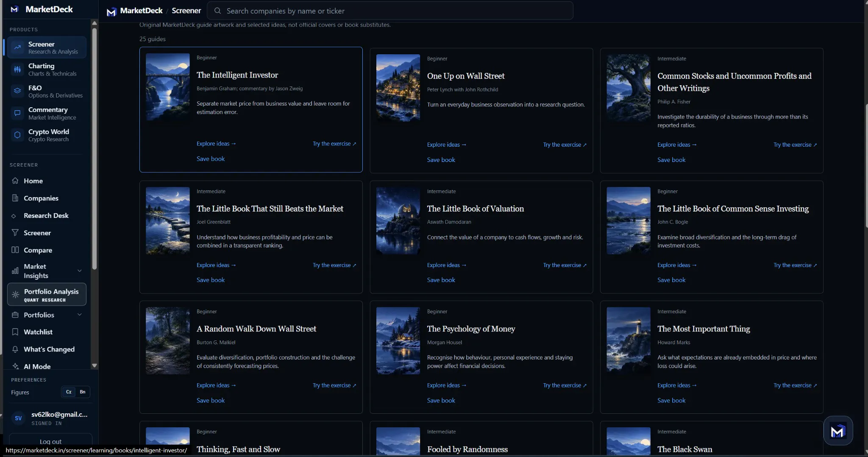Open What's Changed bell icon
The width and height of the screenshot is (868, 457).
point(15,349)
